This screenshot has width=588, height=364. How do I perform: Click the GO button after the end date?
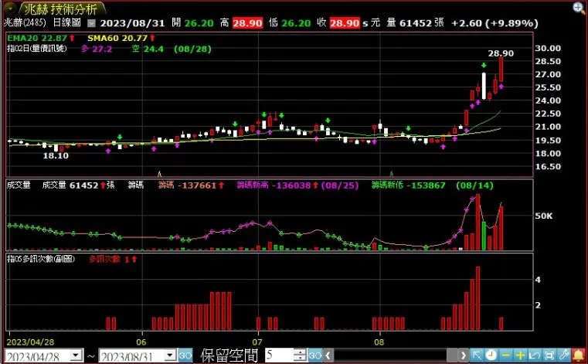185,355
